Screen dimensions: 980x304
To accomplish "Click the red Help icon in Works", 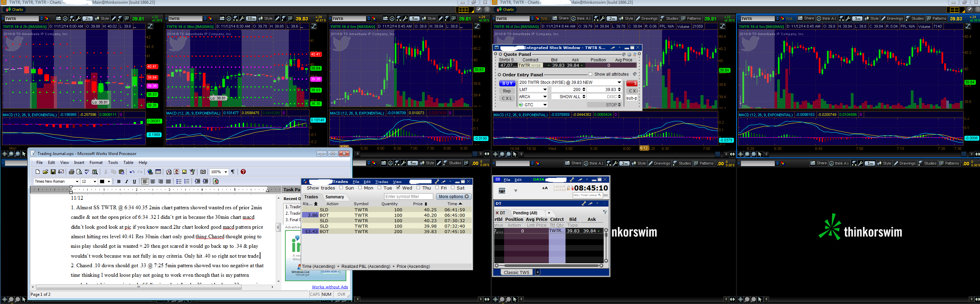I will coord(243,172).
